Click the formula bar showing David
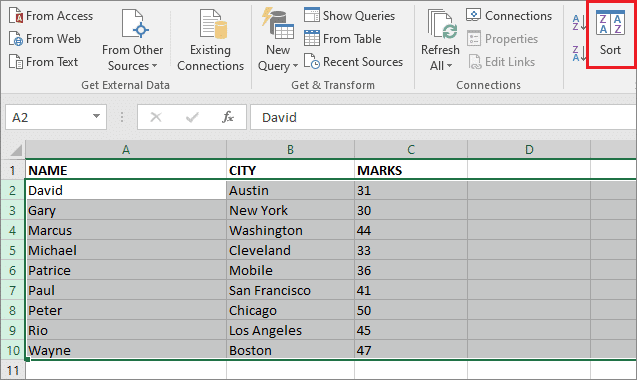The height and width of the screenshot is (380, 637). point(443,117)
